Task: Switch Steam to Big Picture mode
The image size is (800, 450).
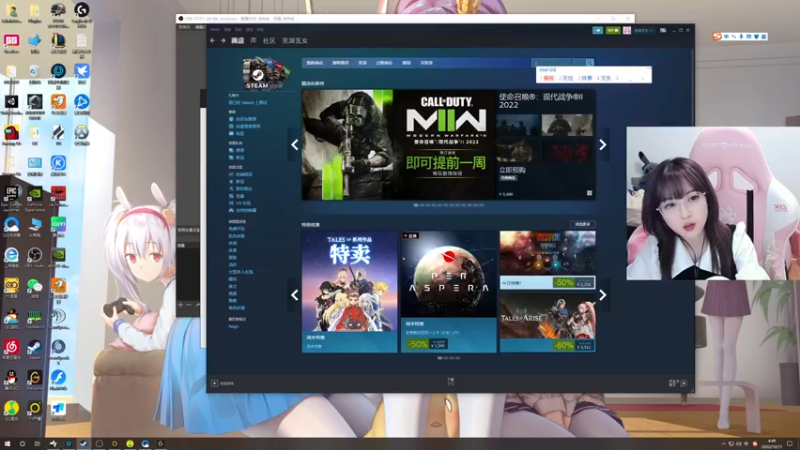Action: coord(663,31)
